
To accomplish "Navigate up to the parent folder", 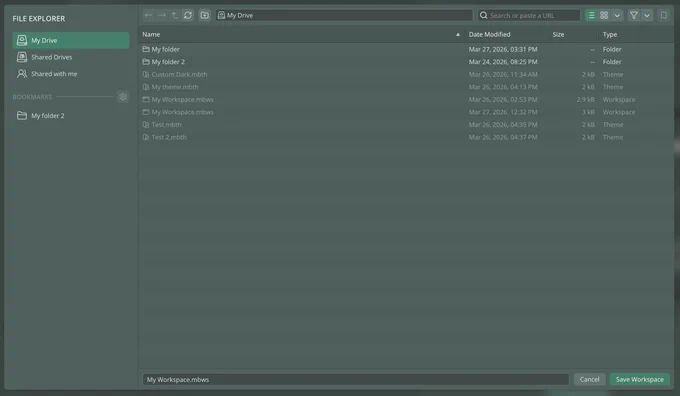I will click(x=175, y=15).
